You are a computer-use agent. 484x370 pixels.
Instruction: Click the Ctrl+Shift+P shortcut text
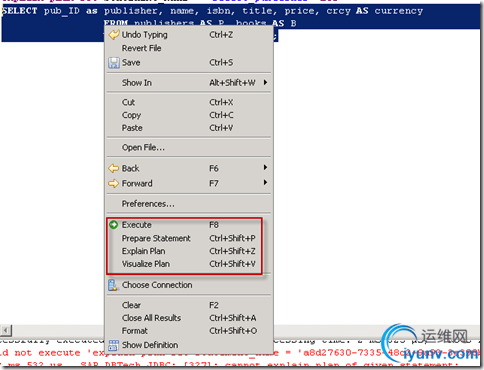tap(232, 238)
